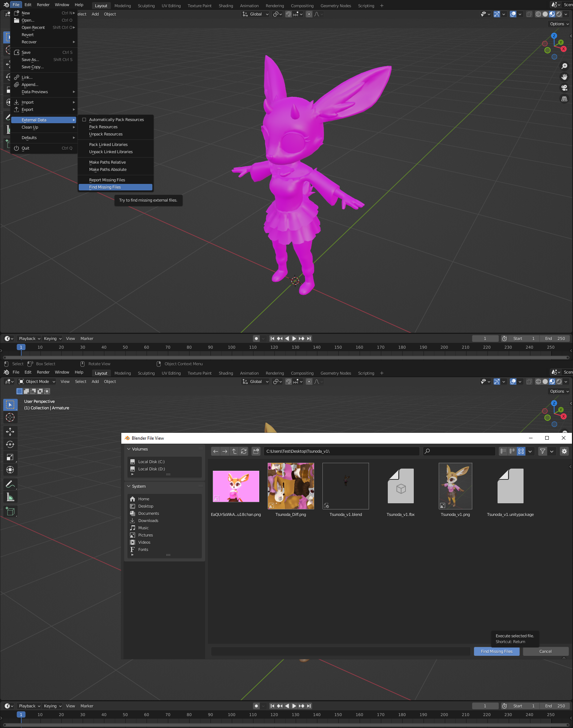Select the combined Transform tool

10,470
